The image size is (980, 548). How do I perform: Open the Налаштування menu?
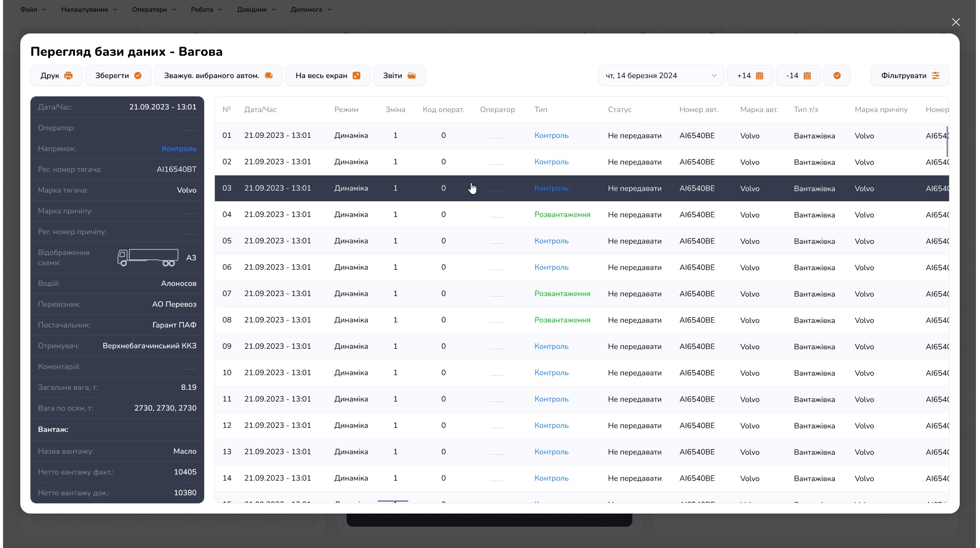[89, 9]
